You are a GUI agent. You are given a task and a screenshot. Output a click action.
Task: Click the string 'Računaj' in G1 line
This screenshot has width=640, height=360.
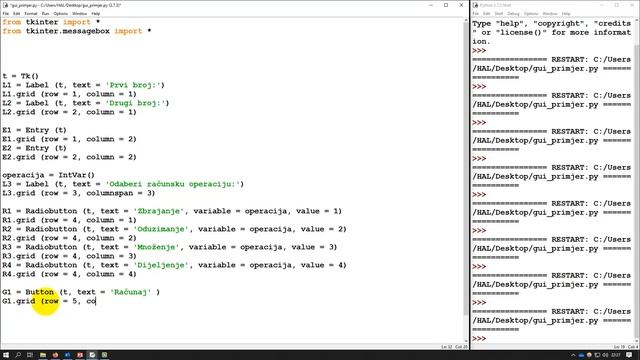click(x=131, y=292)
